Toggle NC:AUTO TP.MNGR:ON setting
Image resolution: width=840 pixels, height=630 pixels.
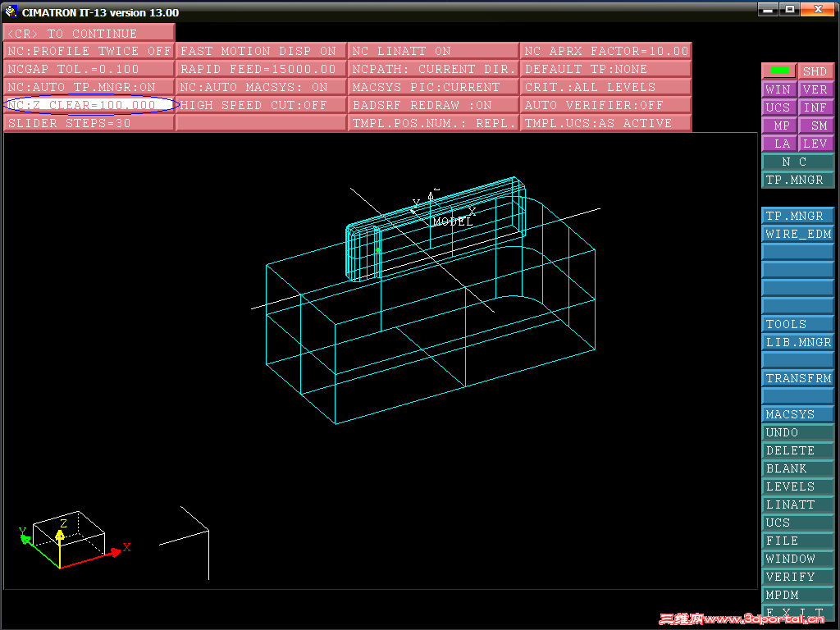point(89,87)
